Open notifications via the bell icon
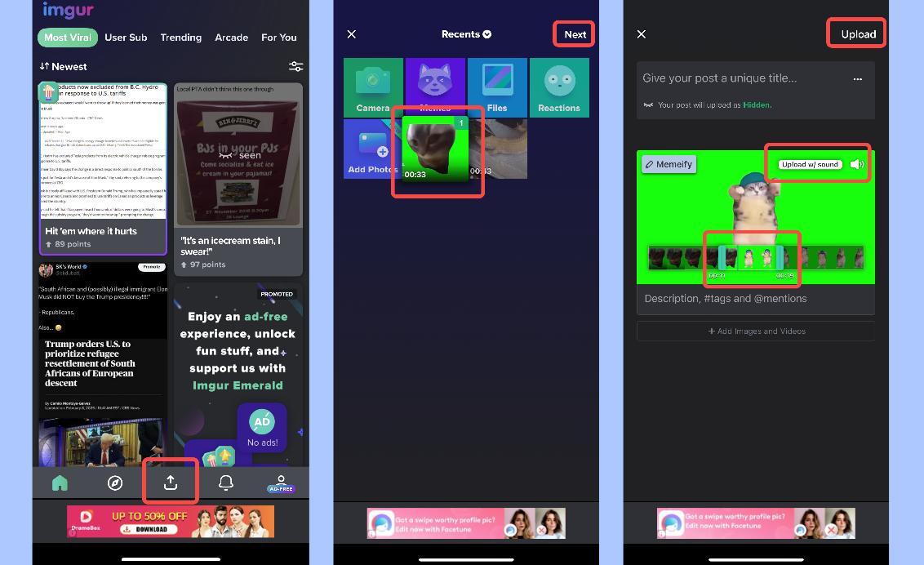 click(225, 482)
